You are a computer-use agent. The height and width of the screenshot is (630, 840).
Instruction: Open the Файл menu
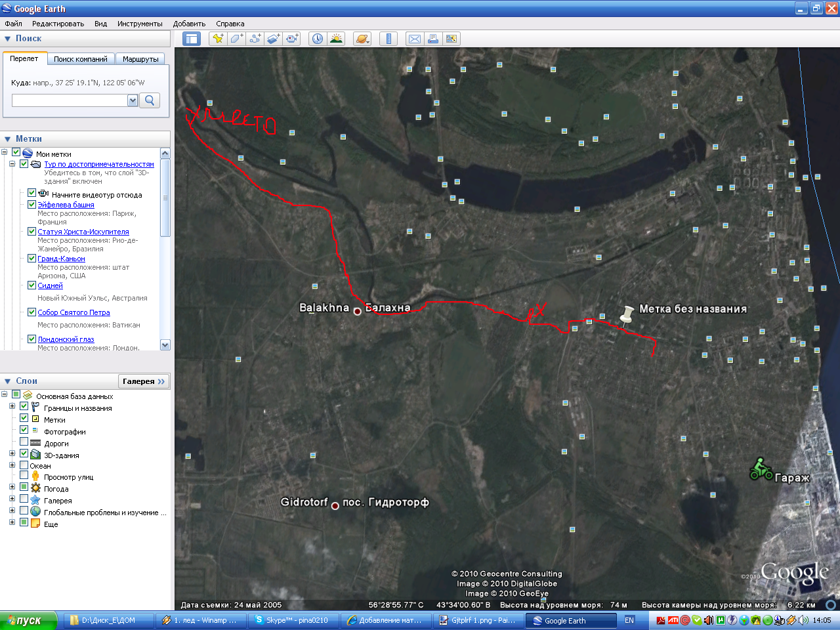coord(13,24)
